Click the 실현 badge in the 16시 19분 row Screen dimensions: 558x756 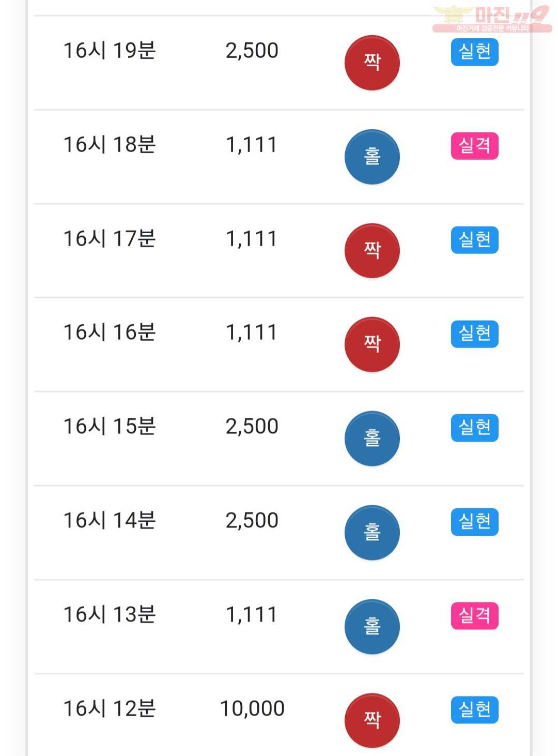(x=475, y=52)
